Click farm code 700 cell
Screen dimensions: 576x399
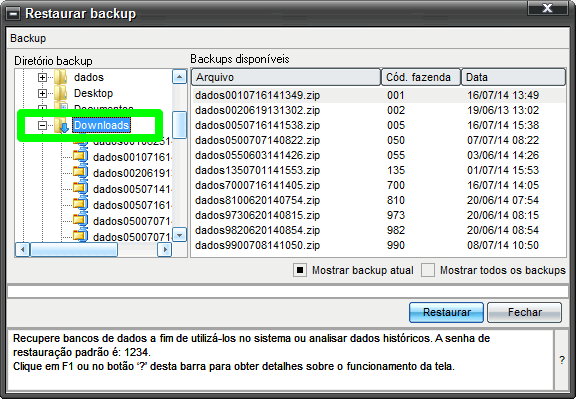pyautogui.click(x=396, y=185)
